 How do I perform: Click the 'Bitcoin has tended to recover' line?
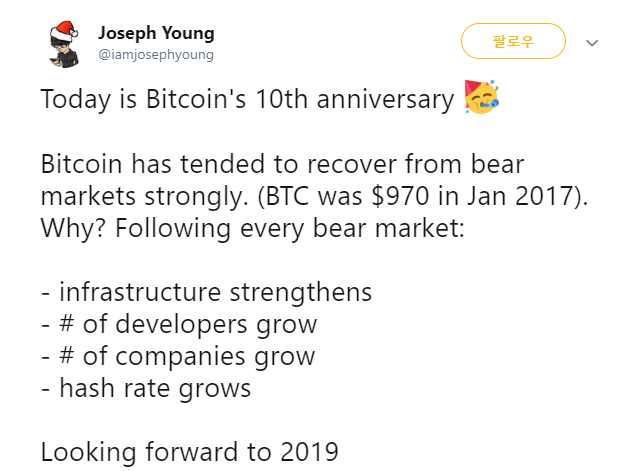pos(282,164)
